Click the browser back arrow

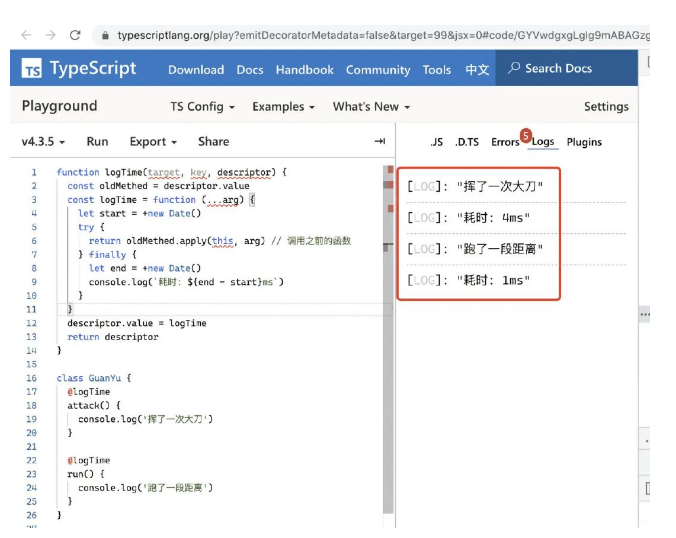[26, 35]
